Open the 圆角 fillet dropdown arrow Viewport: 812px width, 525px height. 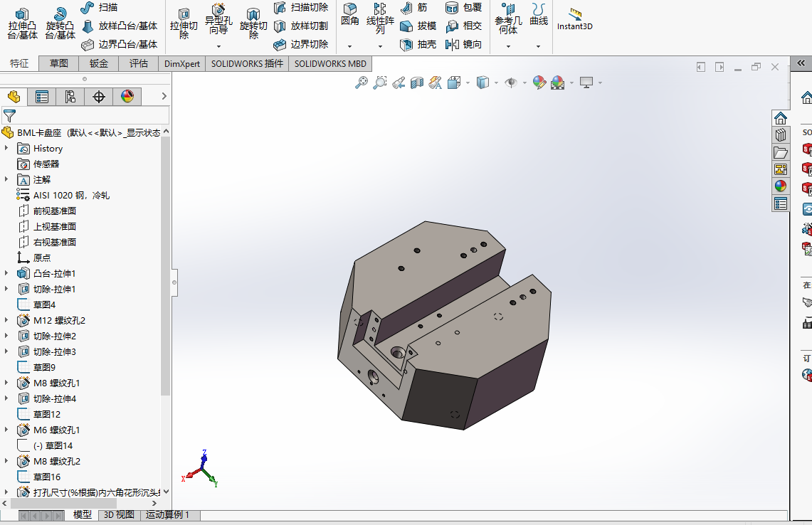click(350, 46)
